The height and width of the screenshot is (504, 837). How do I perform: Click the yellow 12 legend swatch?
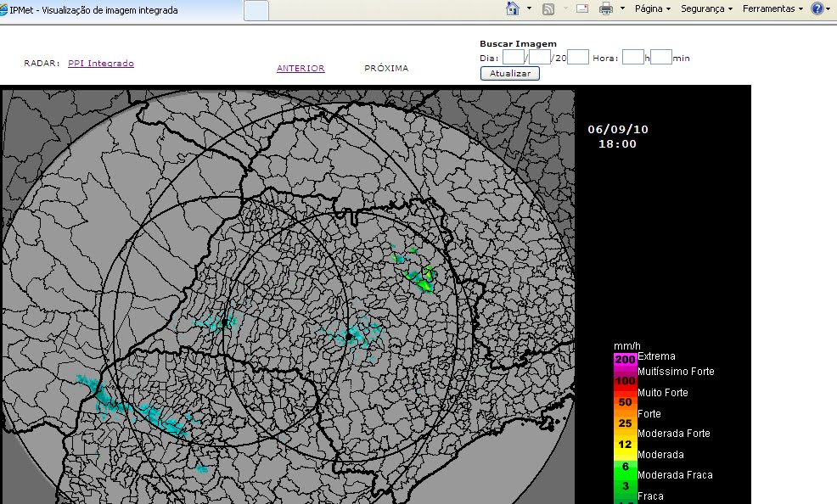[625, 445]
